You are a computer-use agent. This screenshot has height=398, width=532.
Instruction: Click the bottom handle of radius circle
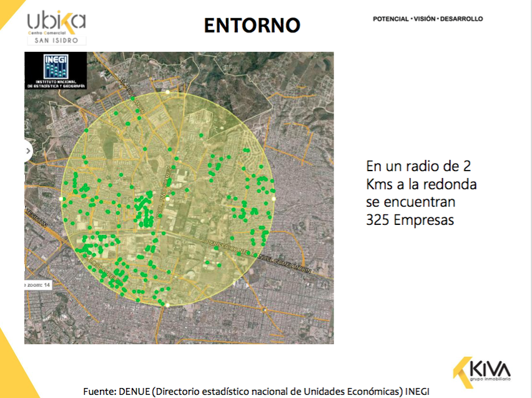(167, 305)
